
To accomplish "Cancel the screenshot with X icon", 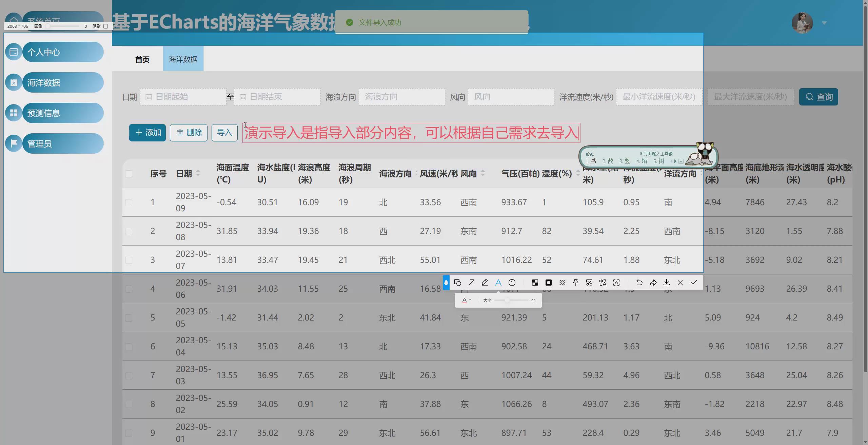I will (680, 283).
